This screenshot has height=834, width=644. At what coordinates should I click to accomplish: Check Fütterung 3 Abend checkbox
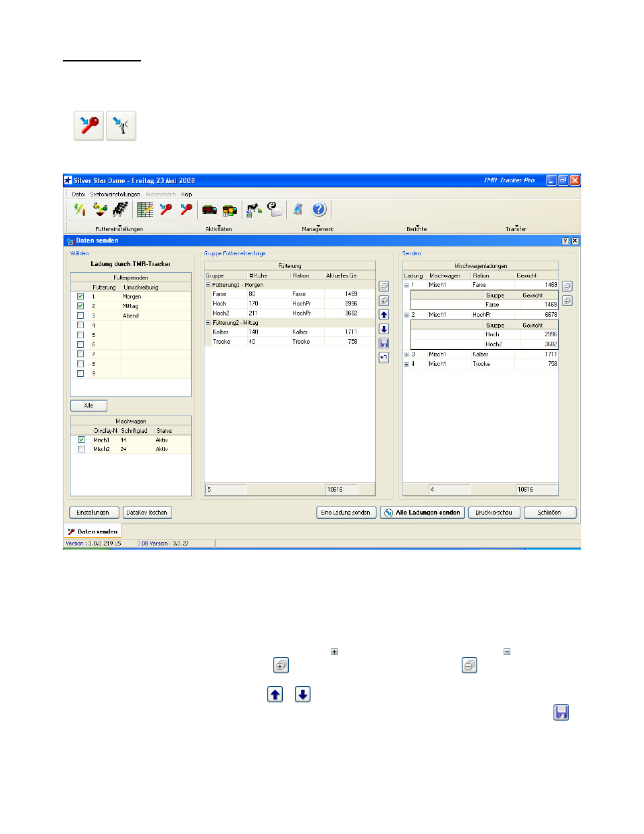coord(80,315)
